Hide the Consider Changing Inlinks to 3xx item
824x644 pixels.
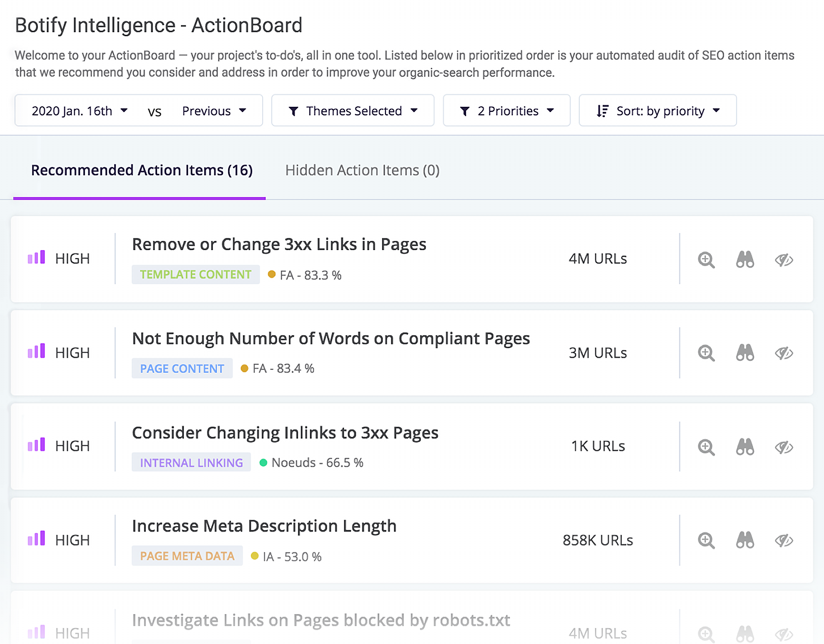click(784, 447)
